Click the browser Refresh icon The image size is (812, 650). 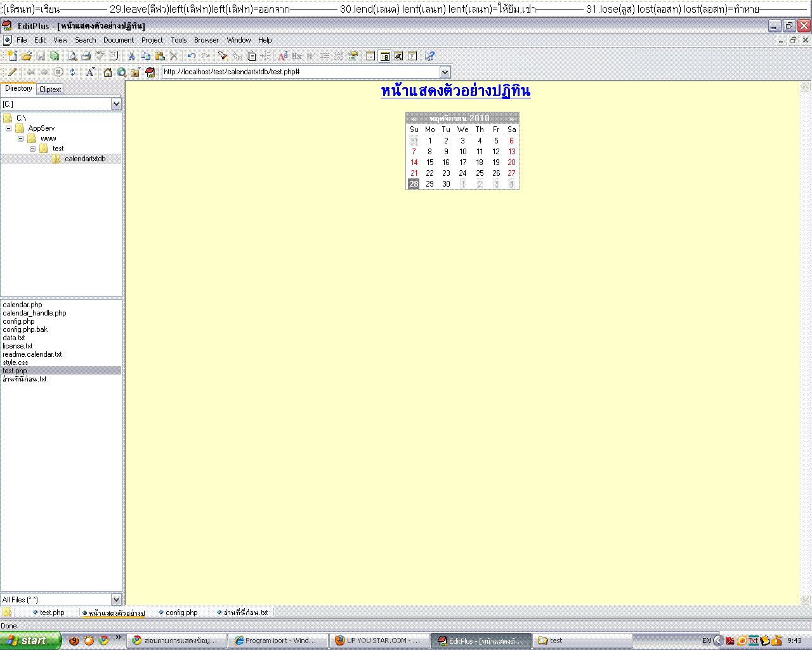pyautogui.click(x=72, y=72)
